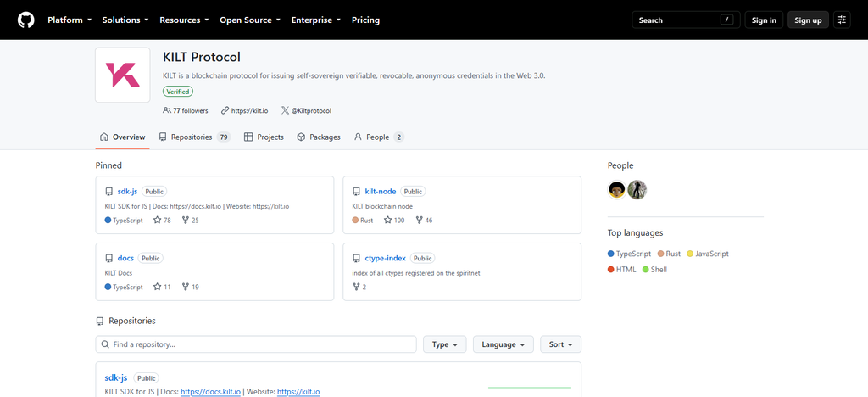Viewport: 868px width, 397px height.
Task: Open the Type filter dropdown
Action: pyautogui.click(x=444, y=344)
